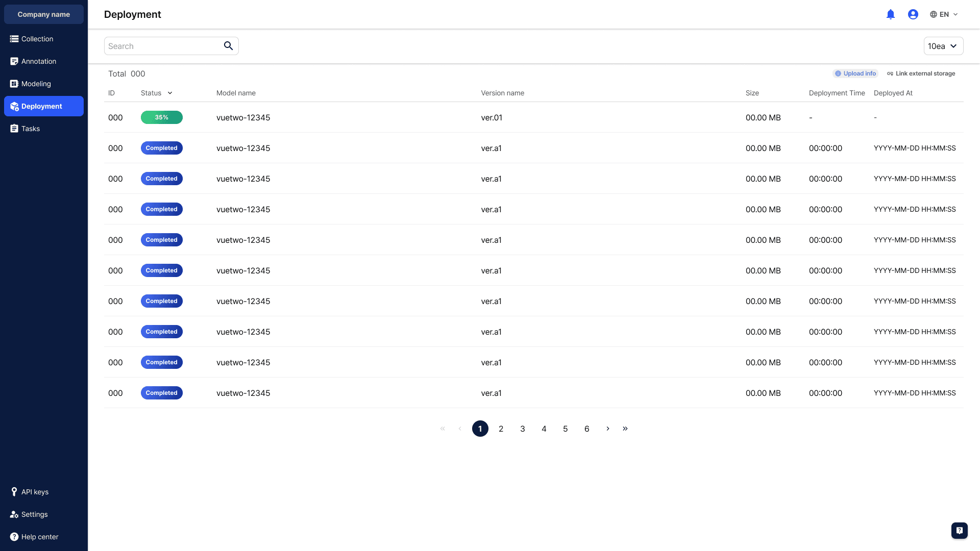Open the Modeling sidebar section
The width and height of the screenshot is (980, 551).
pyautogui.click(x=36, y=84)
